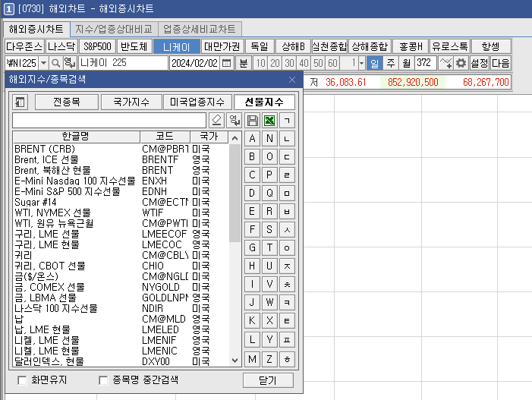Image resolution: width=532 pixels, height=400 pixels.
Task: Click the magnifier search icon beside the symbol code
Action: [55, 63]
